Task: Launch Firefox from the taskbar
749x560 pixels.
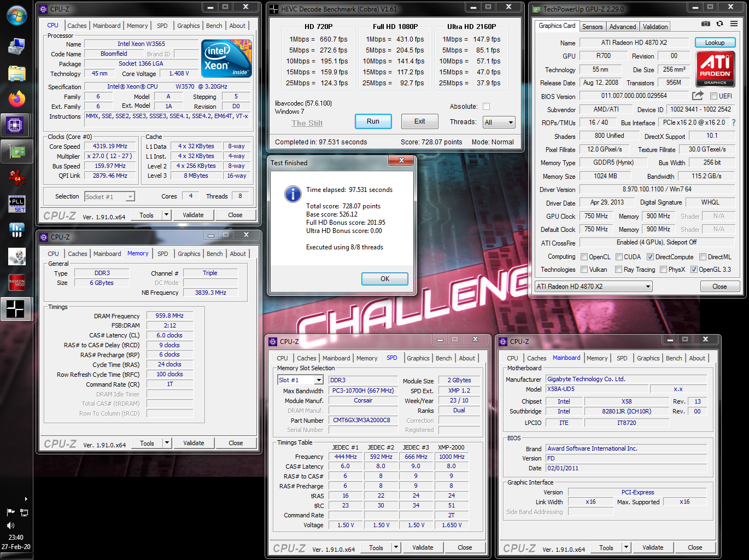Action: click(16, 99)
